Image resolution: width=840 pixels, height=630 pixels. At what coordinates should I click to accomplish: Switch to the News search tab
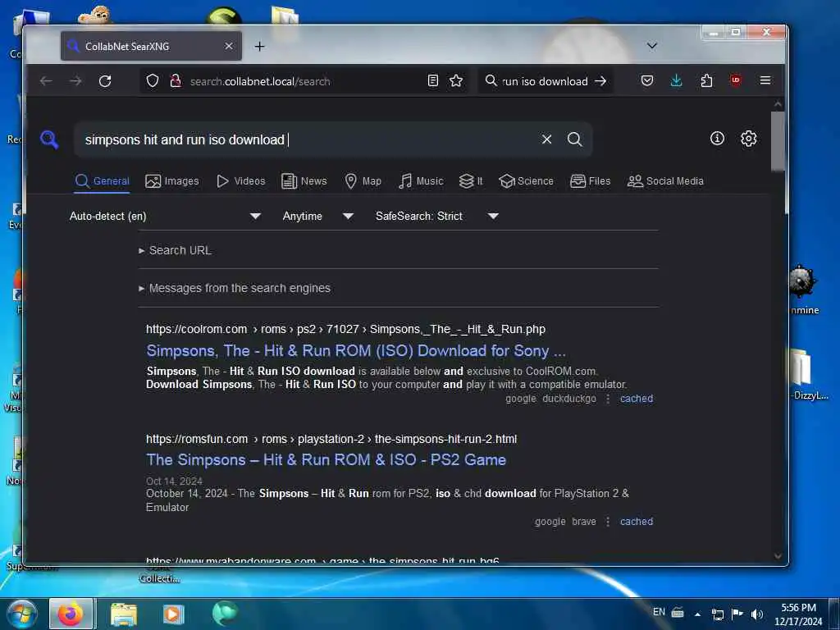[x=304, y=181]
